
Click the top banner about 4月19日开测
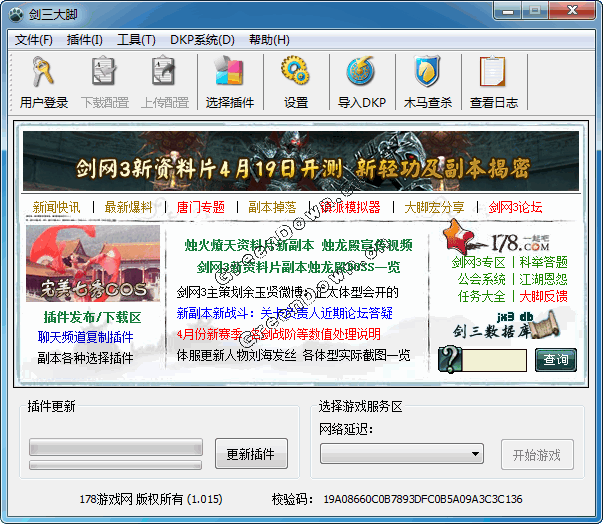[x=301, y=161]
